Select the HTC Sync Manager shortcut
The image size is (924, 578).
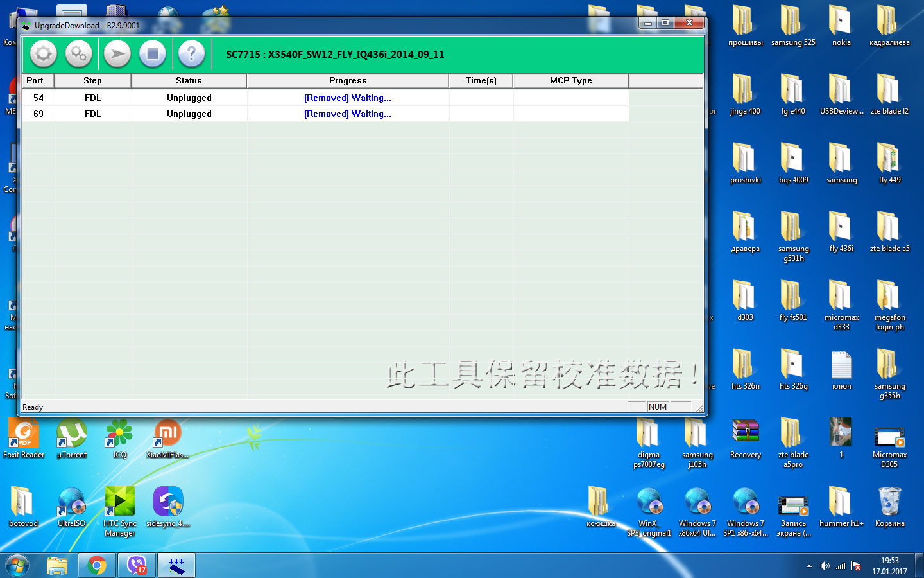click(x=120, y=511)
